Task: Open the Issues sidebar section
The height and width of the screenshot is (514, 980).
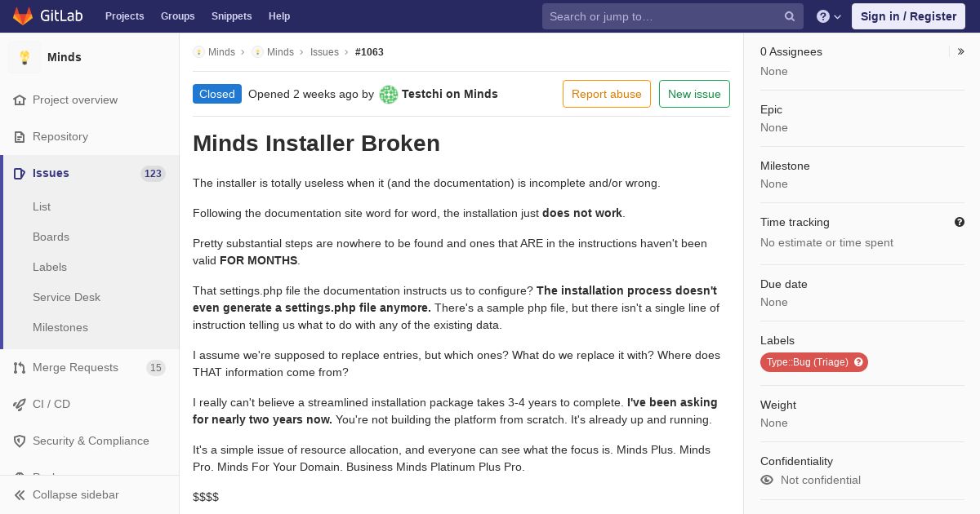Action: 51,173
